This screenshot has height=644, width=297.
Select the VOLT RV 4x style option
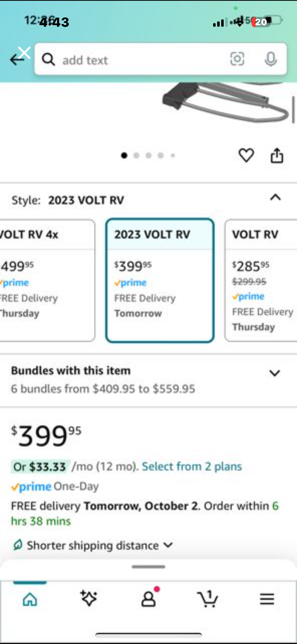click(47, 280)
